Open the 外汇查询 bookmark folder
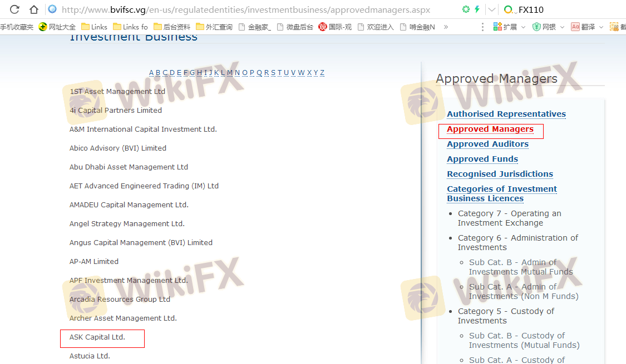The height and width of the screenshot is (364, 626). [214, 27]
